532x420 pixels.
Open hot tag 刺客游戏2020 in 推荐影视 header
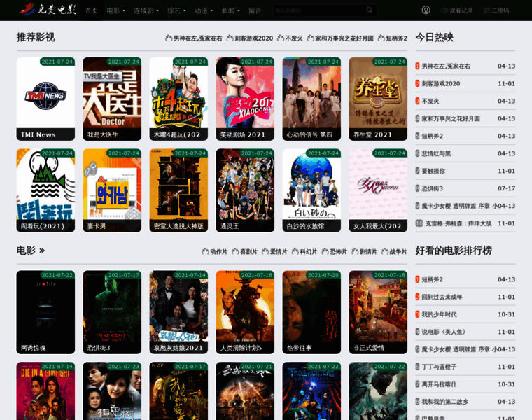[249, 38]
